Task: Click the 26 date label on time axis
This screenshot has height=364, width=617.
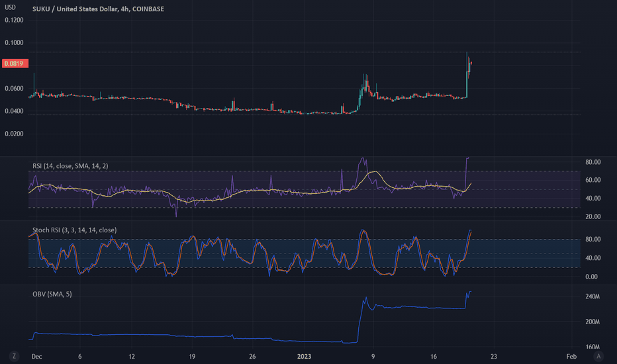Action: pos(252,357)
